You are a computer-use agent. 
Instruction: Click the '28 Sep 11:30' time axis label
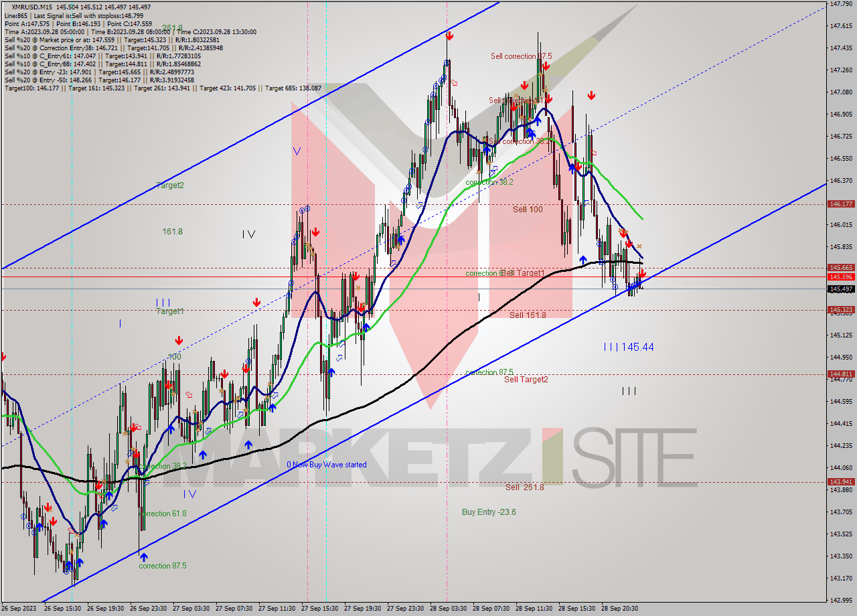point(535,609)
